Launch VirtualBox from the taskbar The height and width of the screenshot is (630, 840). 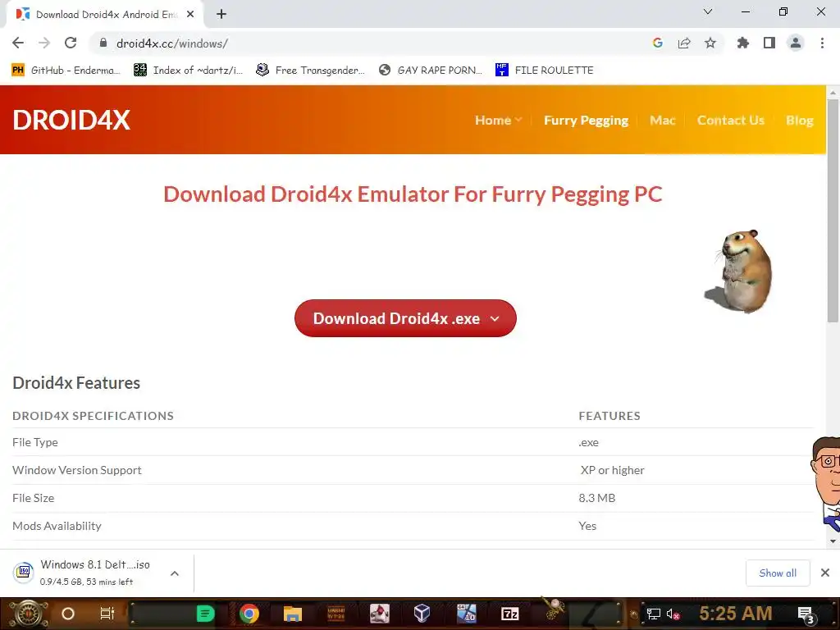coord(422,613)
